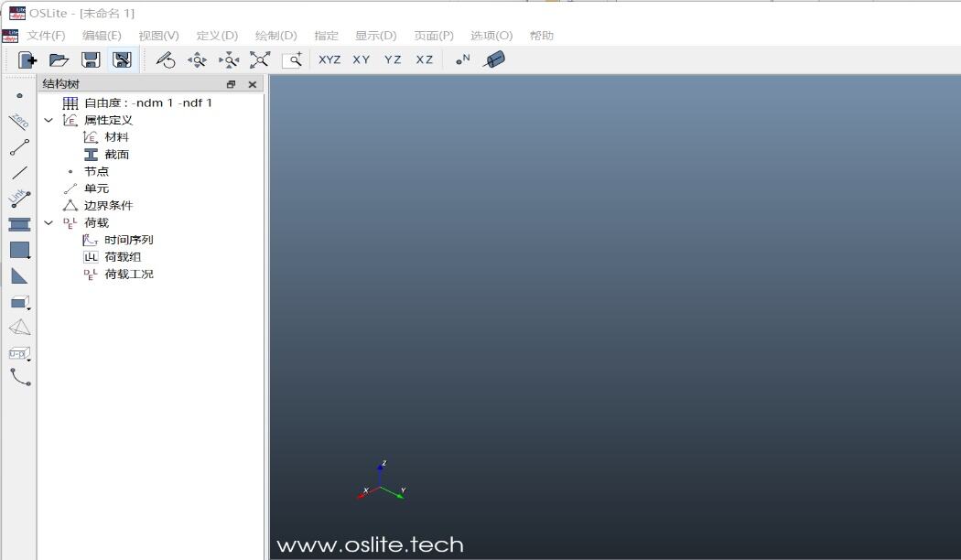961x560 pixels.
Task: Select the I-beam section tool in sidebar
Action: (19, 224)
